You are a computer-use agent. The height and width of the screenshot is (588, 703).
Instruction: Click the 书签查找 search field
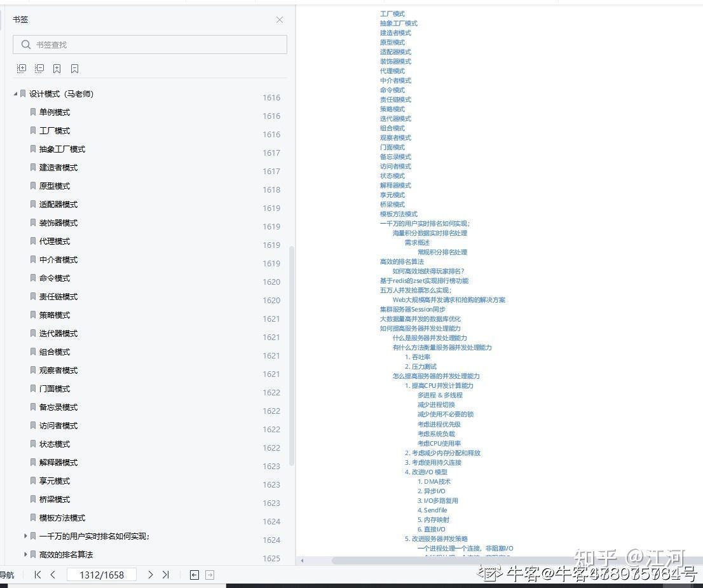pos(150,44)
